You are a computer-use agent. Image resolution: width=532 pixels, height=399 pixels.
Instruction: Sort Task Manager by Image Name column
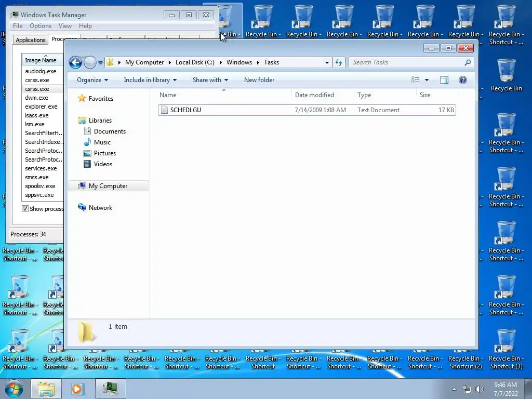pos(43,60)
